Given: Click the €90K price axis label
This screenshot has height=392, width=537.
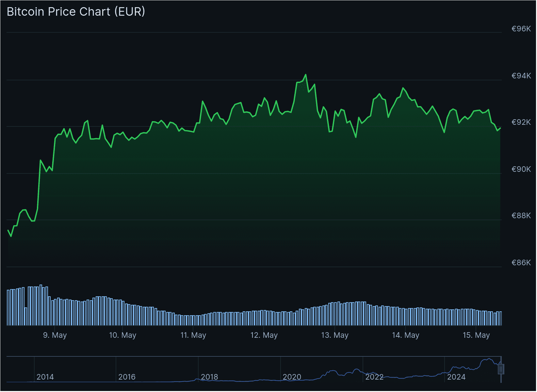Looking at the screenshot, I should point(521,170).
